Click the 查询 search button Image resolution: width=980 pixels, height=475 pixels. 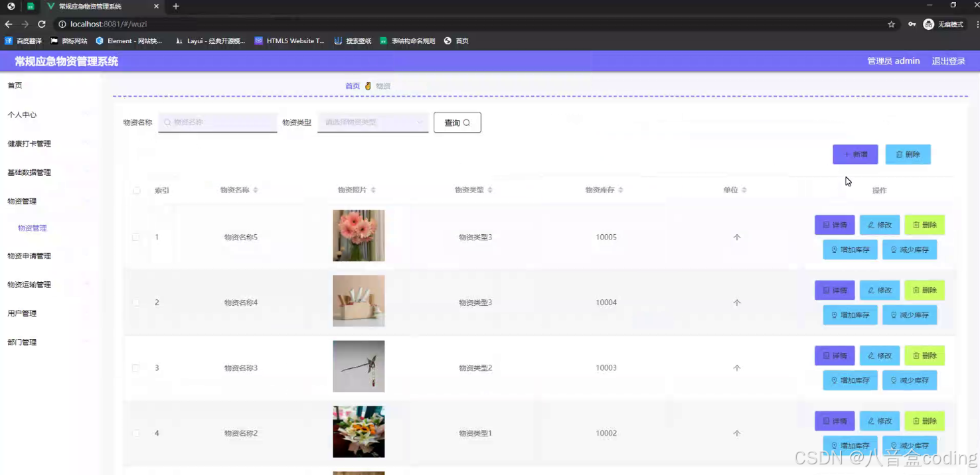(457, 123)
